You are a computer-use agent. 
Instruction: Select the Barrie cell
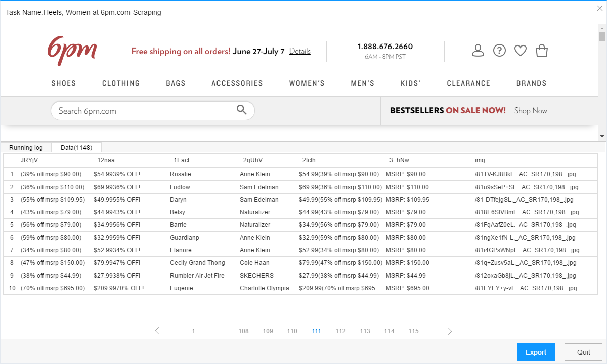click(x=202, y=225)
